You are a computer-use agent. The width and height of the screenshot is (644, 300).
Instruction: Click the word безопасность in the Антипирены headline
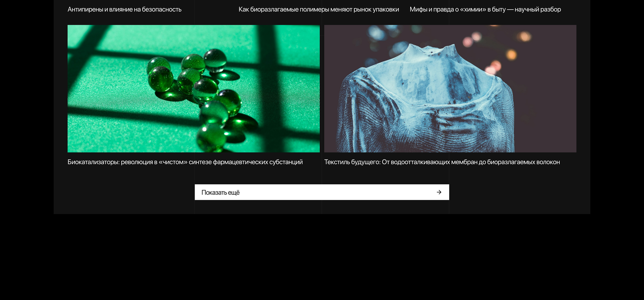(161, 9)
